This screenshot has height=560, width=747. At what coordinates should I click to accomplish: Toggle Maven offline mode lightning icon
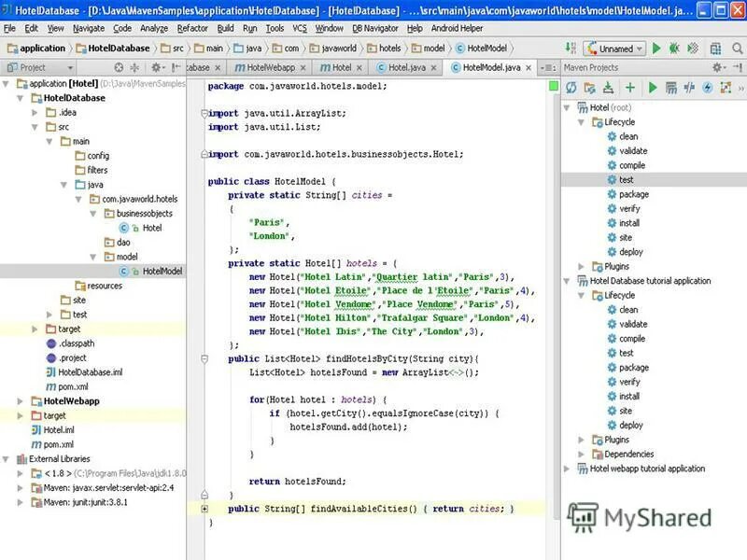(x=707, y=86)
